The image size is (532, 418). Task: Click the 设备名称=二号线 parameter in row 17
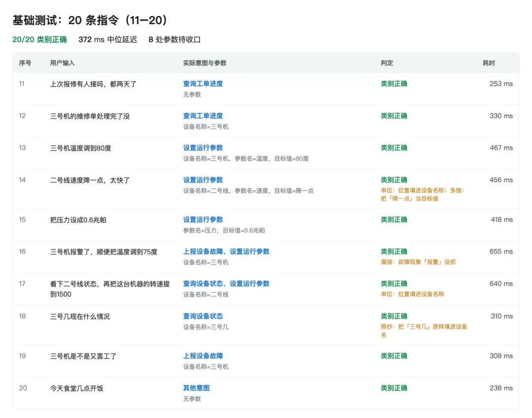point(206,294)
